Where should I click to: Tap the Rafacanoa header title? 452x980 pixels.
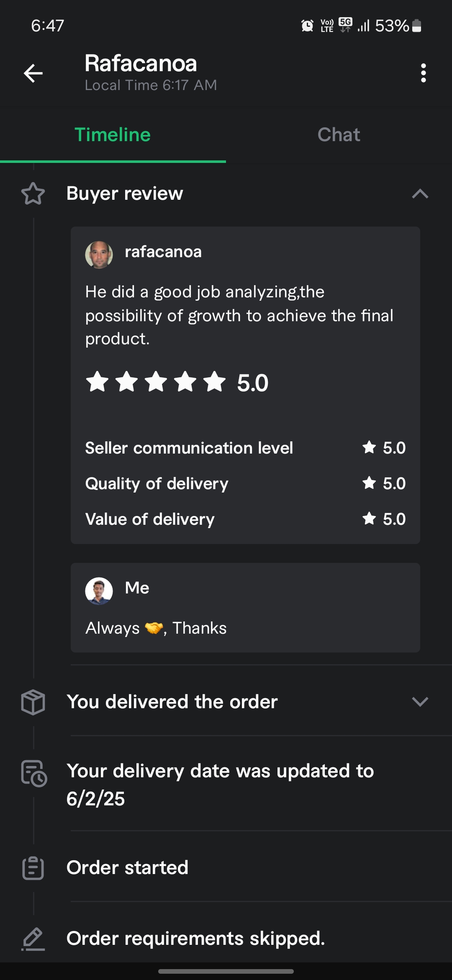(141, 64)
